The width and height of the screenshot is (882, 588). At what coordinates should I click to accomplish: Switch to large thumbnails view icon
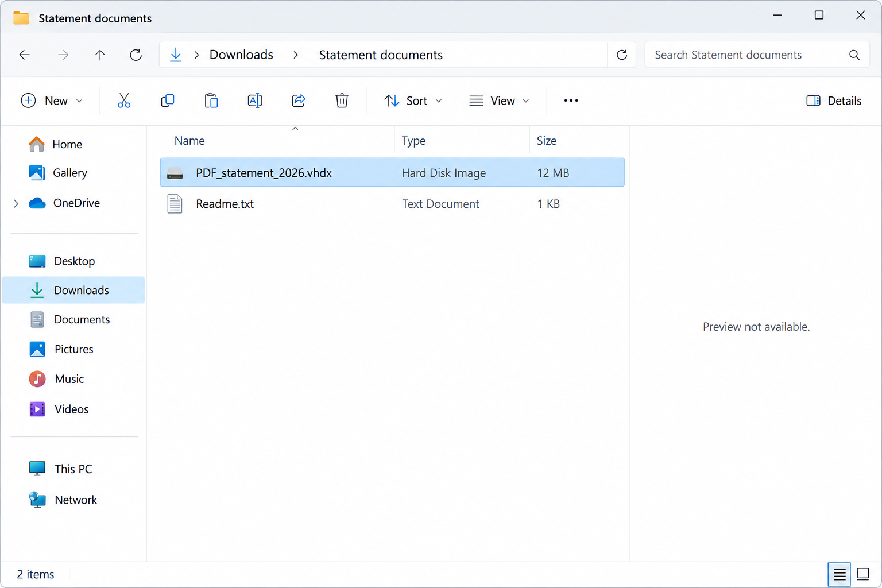862,574
